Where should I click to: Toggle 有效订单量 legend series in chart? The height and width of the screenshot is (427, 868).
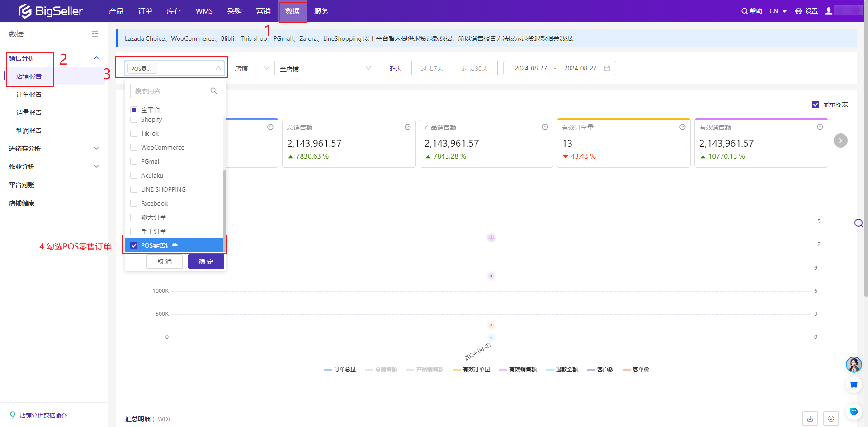(471, 370)
